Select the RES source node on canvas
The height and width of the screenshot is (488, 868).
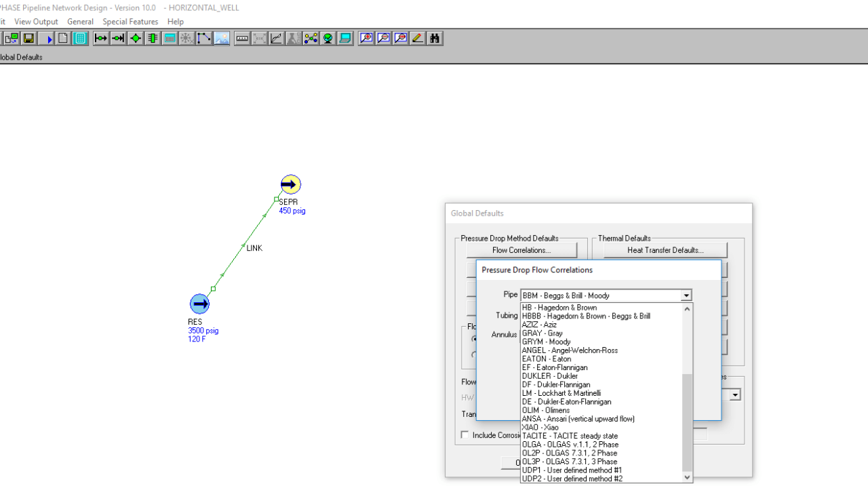point(199,304)
